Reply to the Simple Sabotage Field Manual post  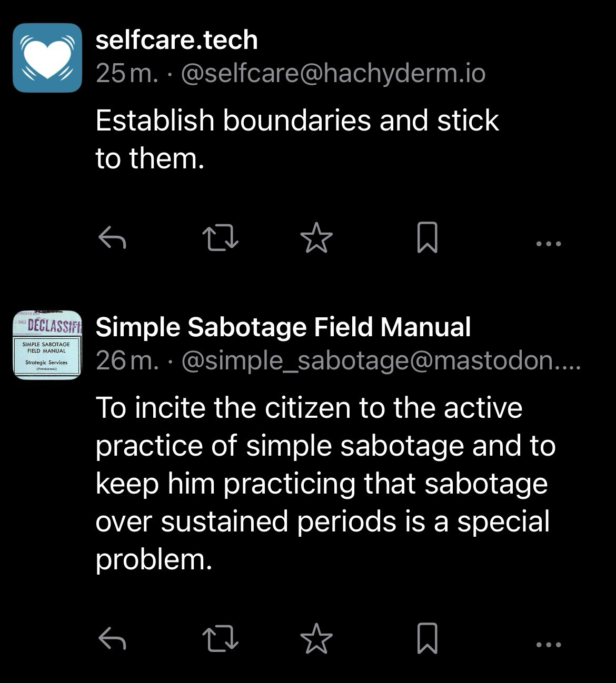pyautogui.click(x=112, y=639)
